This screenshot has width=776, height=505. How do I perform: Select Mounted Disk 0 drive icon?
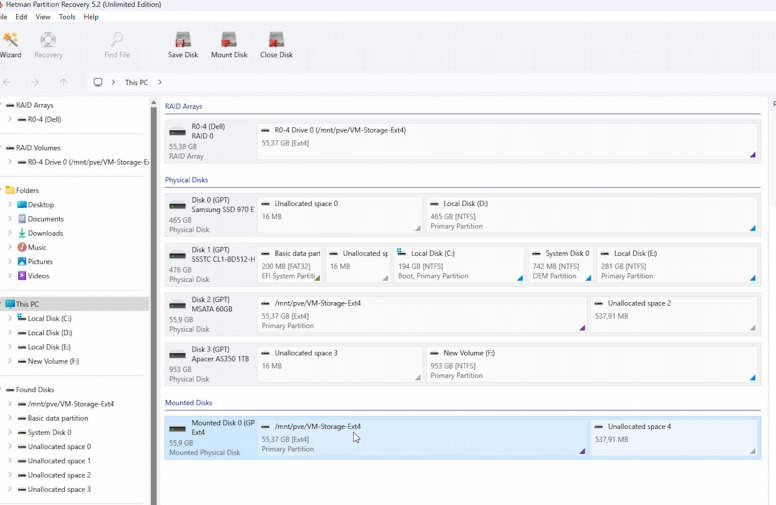[x=177, y=429]
